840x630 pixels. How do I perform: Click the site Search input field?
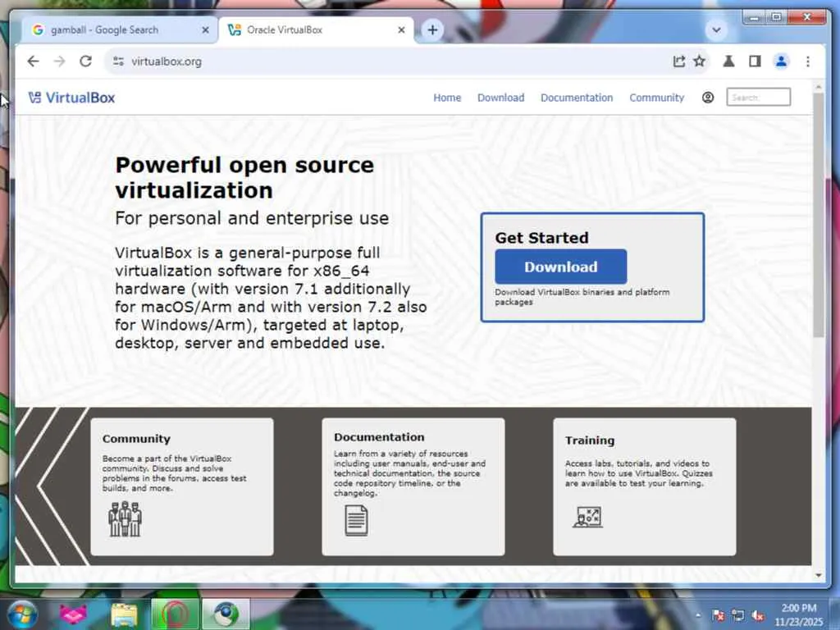coord(758,97)
